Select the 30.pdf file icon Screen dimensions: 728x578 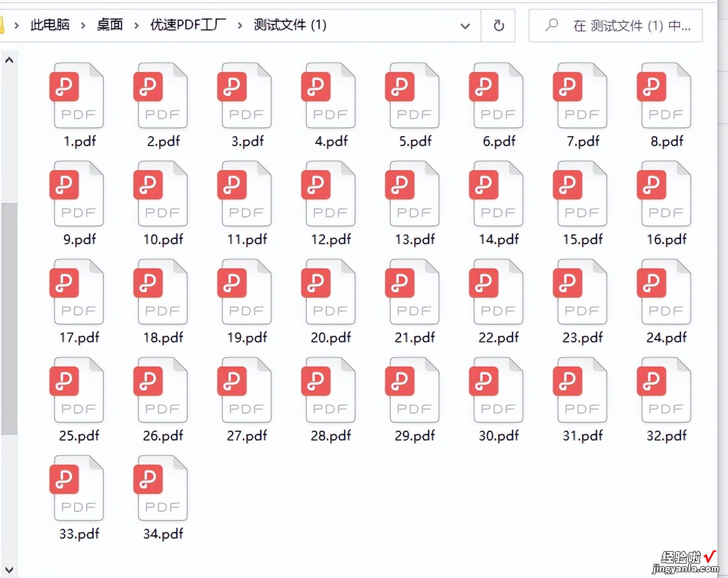tap(496, 390)
